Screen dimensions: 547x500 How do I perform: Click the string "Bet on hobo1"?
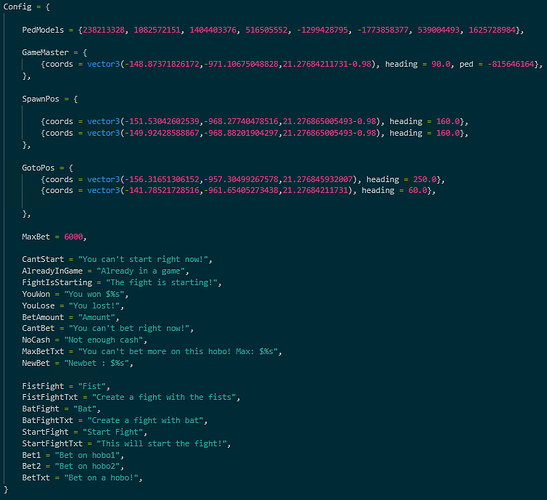(87, 455)
